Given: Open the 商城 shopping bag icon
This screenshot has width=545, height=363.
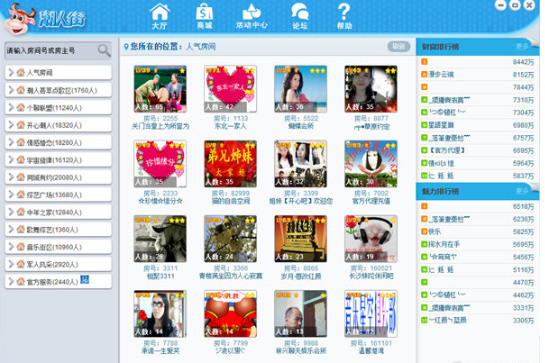Looking at the screenshot, I should click(204, 13).
